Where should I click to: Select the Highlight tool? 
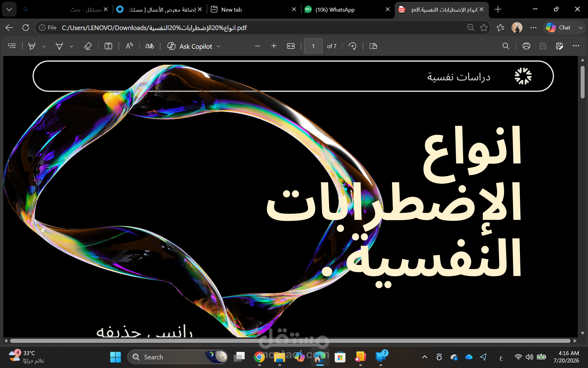click(32, 46)
